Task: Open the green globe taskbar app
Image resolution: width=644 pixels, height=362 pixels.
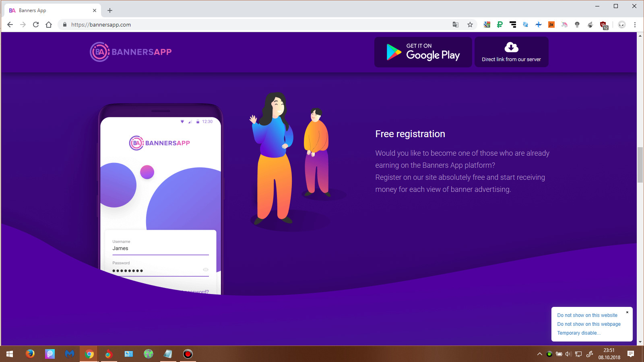Action: click(148, 354)
